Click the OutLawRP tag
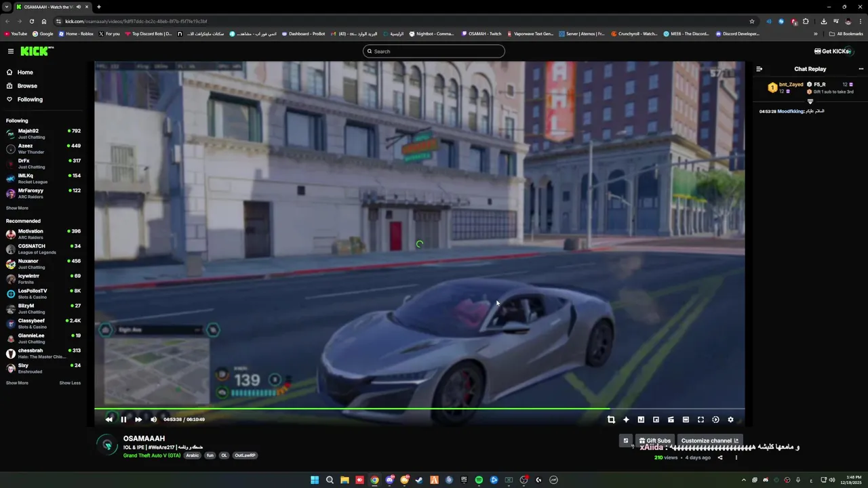Screen dimensions: 868x488 coord(245,455)
